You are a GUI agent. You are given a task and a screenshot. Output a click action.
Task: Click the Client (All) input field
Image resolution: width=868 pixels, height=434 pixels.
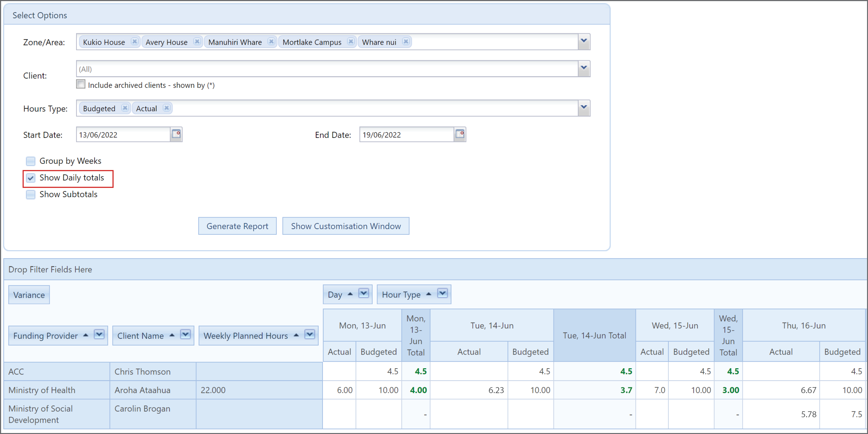point(327,69)
